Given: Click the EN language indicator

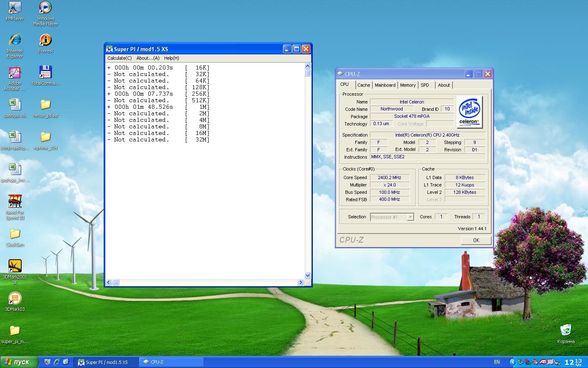Looking at the screenshot, I should click(497, 362).
